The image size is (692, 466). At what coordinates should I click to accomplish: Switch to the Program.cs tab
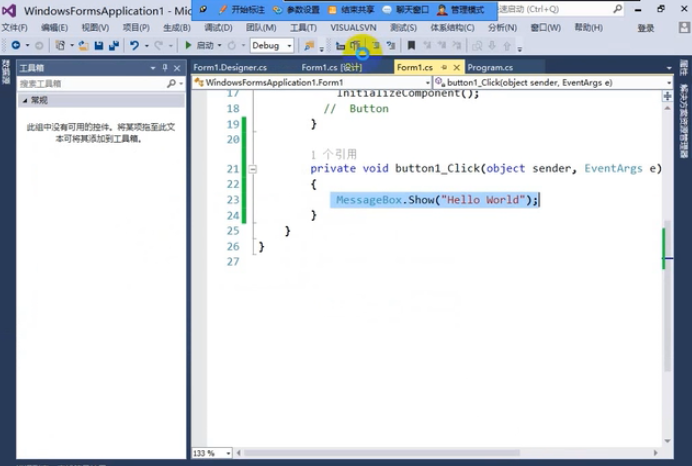[490, 68]
